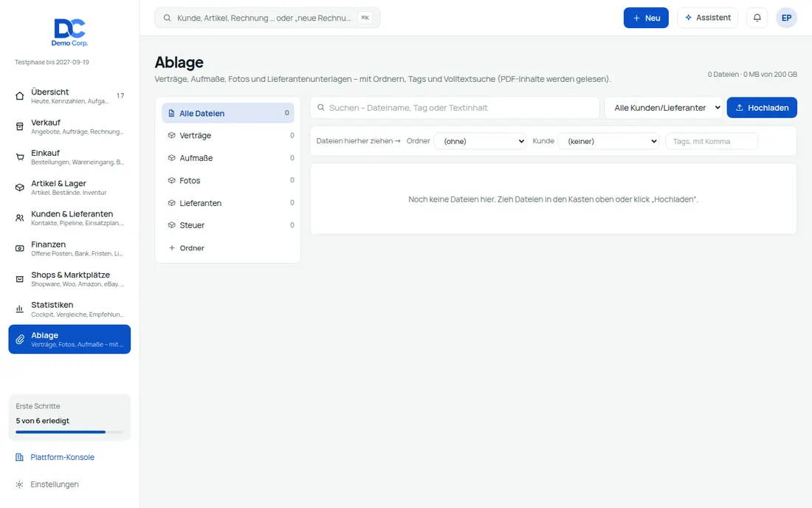Open the Einkauf section label
Image resolution: width=812 pixels, height=508 pixels.
(45, 153)
